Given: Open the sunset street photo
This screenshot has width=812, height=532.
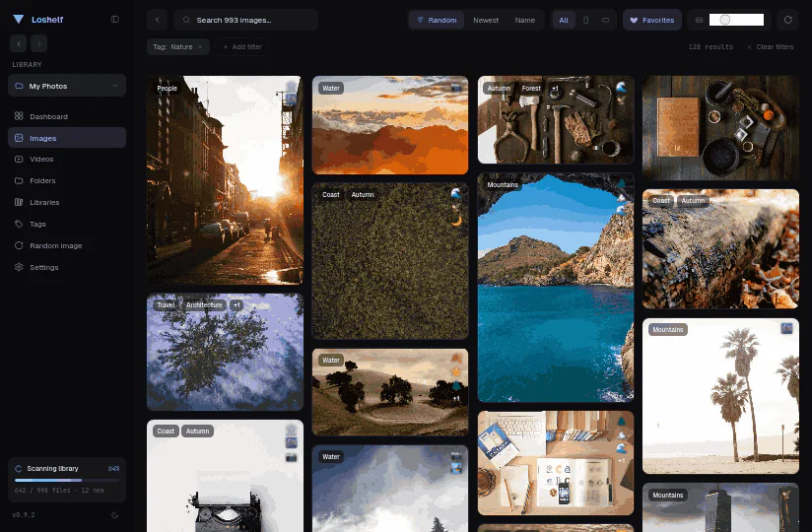Looking at the screenshot, I should 225,180.
